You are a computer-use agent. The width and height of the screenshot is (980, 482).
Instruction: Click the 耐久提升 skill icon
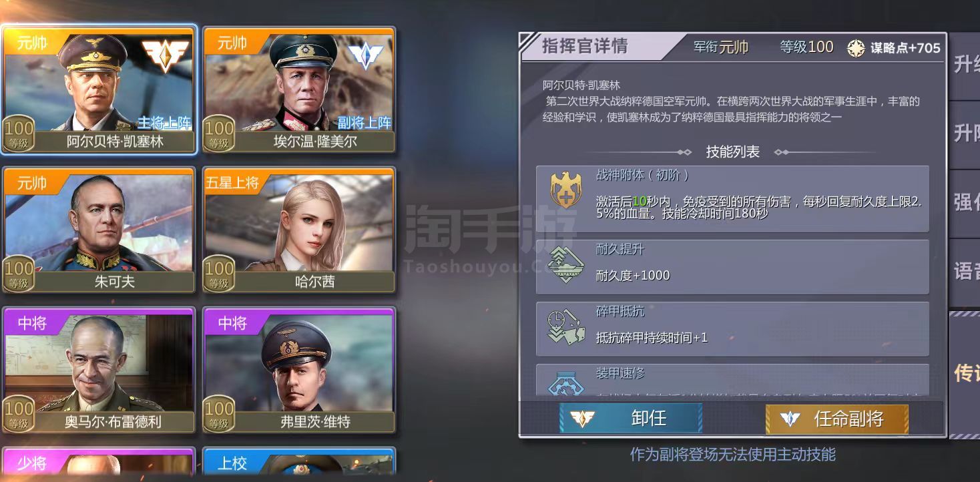pyautogui.click(x=565, y=265)
